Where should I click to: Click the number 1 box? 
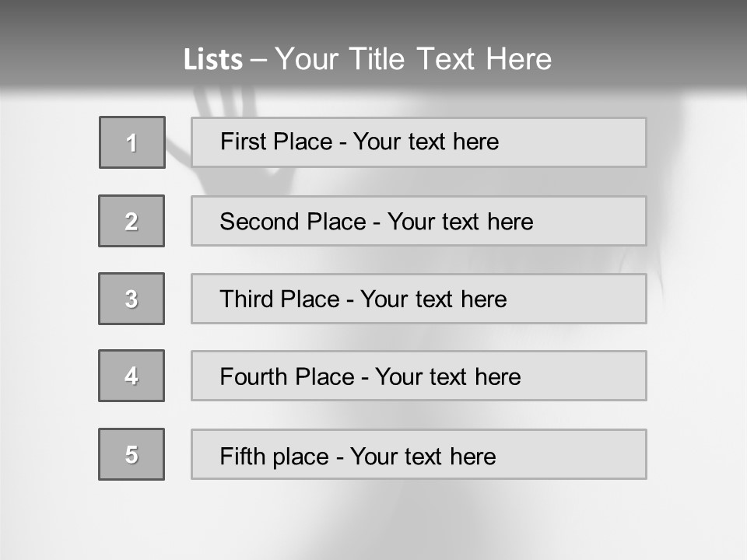click(132, 142)
